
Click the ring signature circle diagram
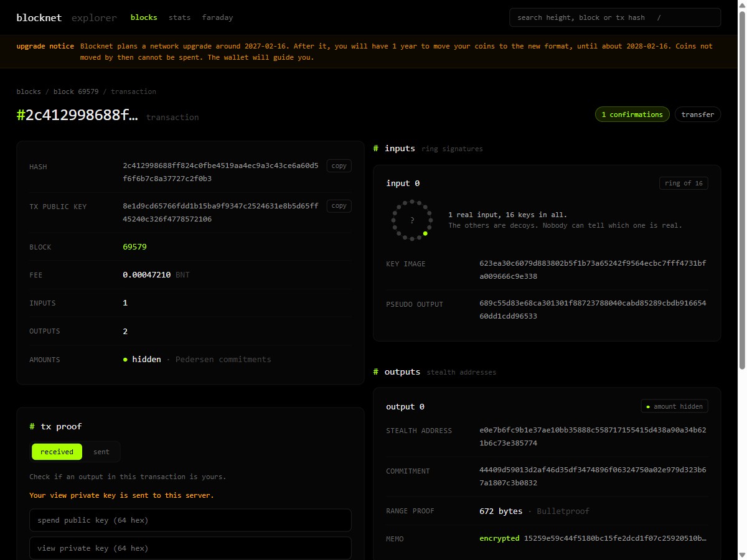[411, 220]
